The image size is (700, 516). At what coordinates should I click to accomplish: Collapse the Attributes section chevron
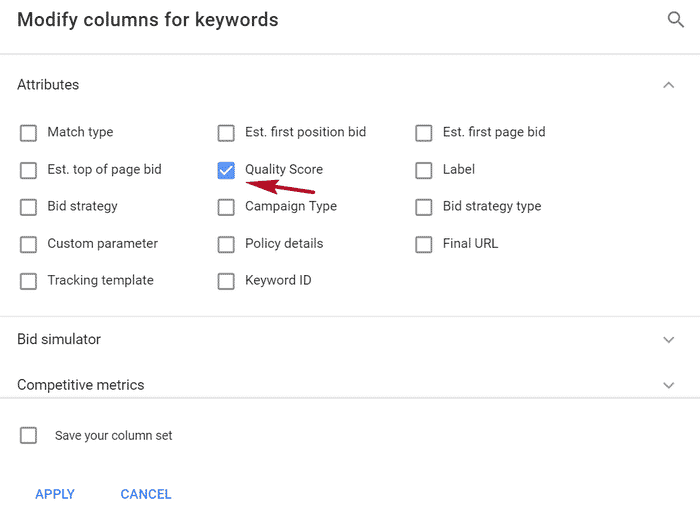tap(668, 85)
